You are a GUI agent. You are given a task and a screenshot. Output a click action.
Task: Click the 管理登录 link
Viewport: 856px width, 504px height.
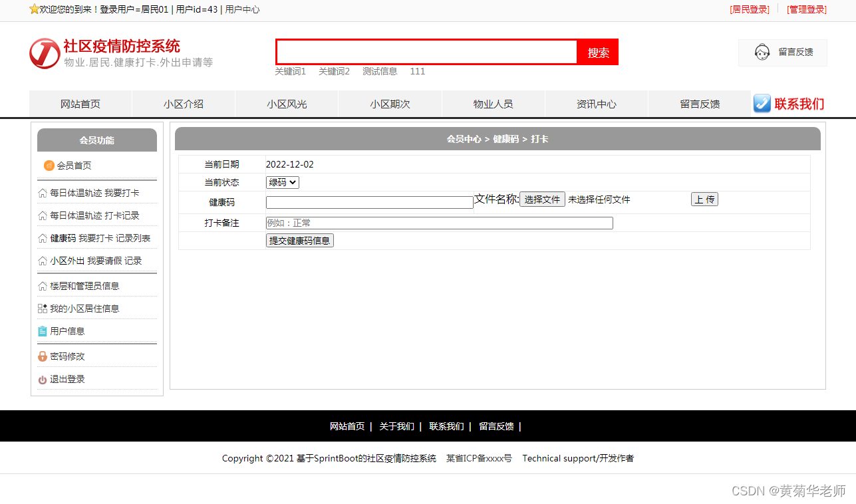(806, 9)
